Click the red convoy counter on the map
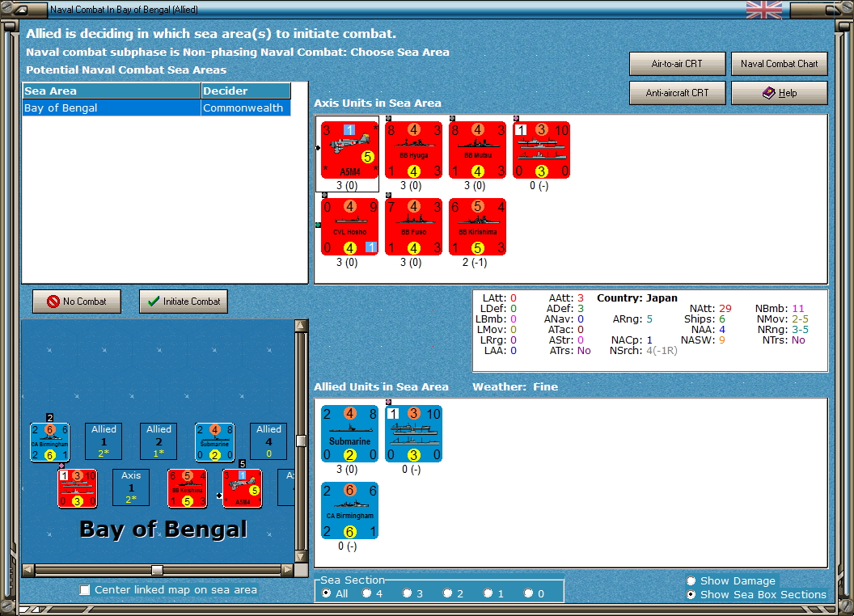 (x=78, y=488)
